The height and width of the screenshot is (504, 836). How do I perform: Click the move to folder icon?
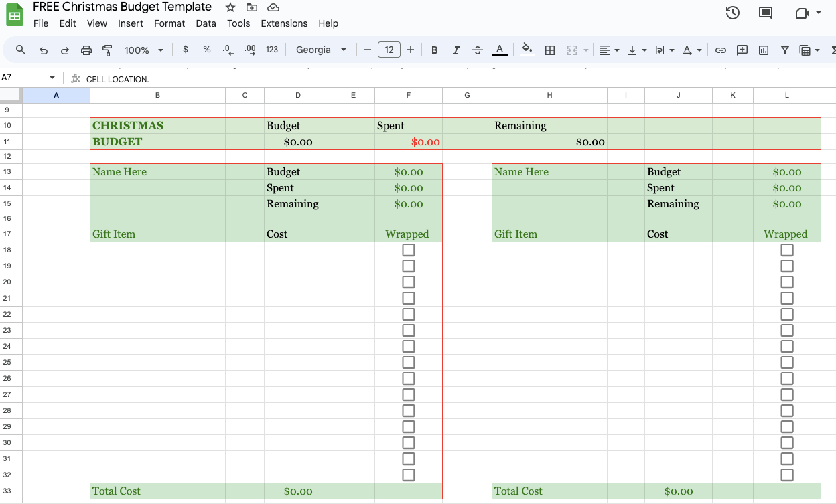point(252,7)
